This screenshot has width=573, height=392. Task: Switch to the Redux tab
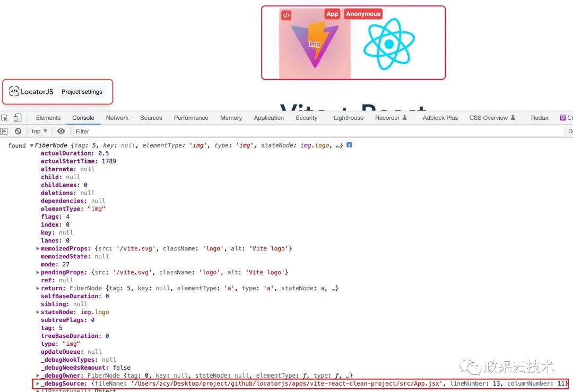pos(540,118)
